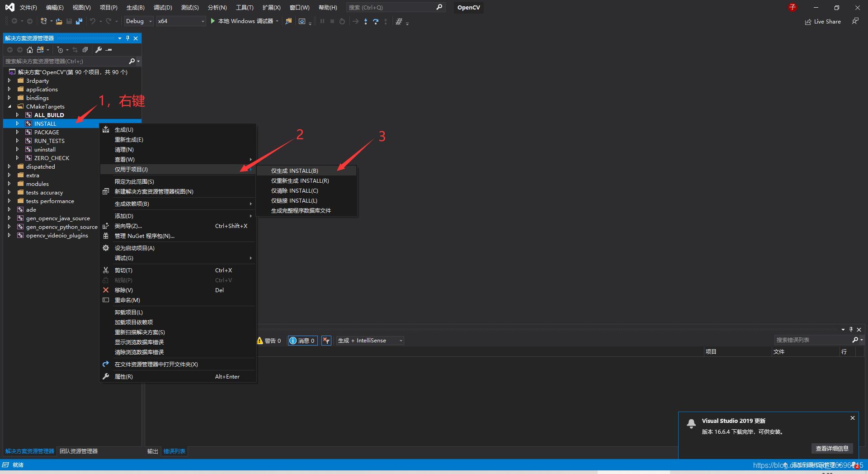Click the New Project toolbar icon

point(44,21)
